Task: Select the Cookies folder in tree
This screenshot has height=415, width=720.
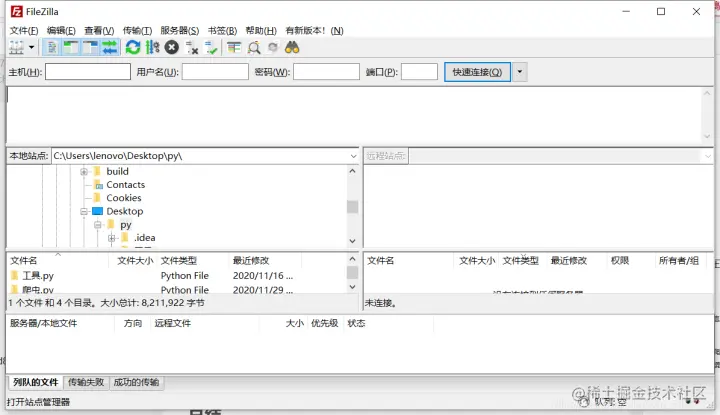Action: pos(124,198)
